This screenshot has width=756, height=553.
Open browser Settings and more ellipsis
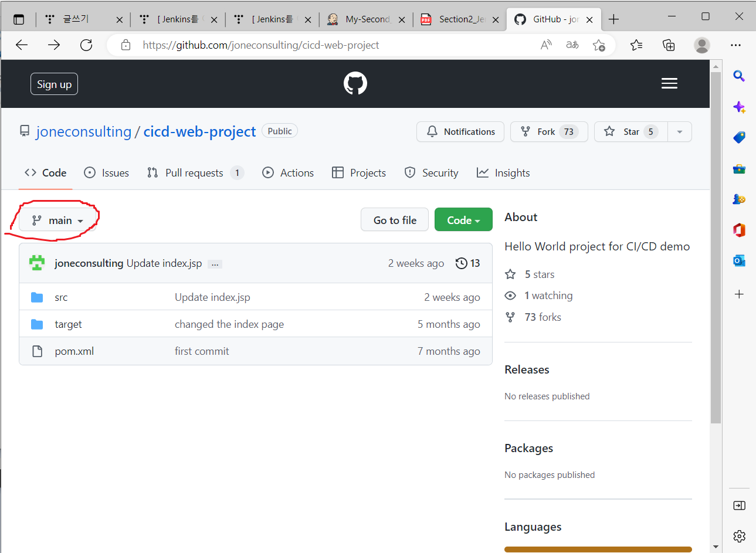point(735,45)
